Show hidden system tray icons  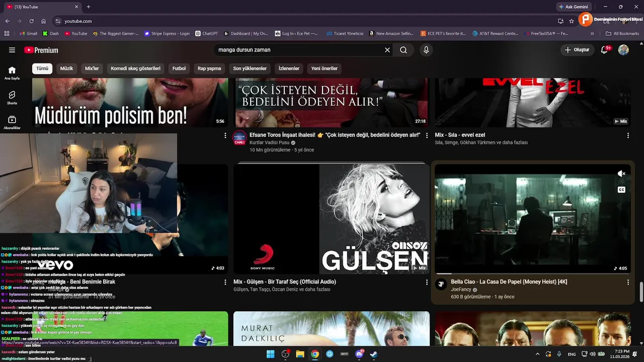coord(537,354)
